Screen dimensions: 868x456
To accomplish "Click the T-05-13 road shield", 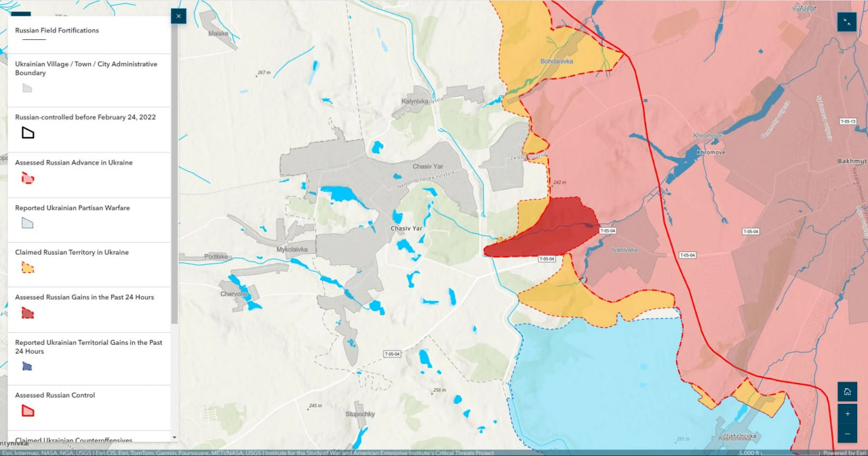I will pos(848,121).
